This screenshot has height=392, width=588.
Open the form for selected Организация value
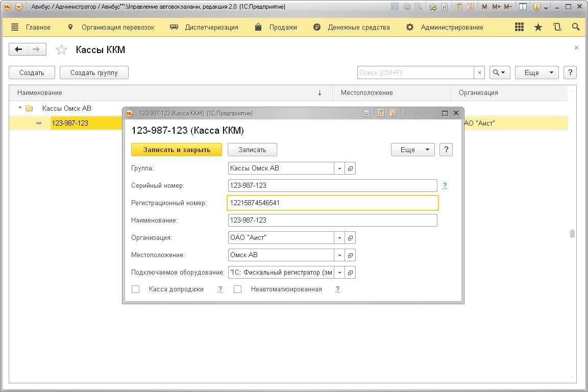pyautogui.click(x=351, y=238)
